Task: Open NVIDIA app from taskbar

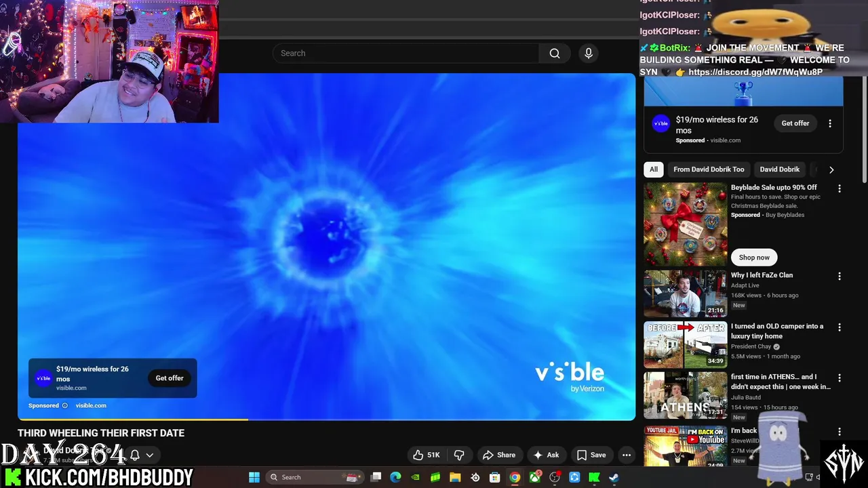Action: [x=416, y=477]
